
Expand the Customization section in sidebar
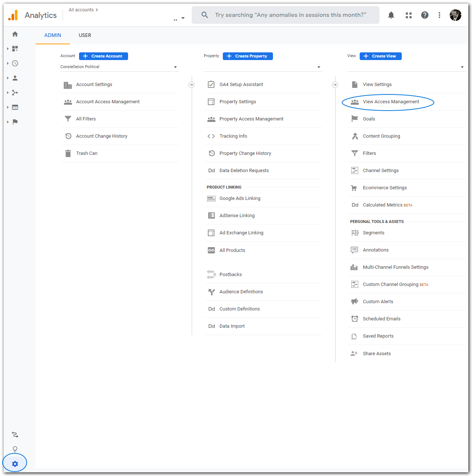8,49
